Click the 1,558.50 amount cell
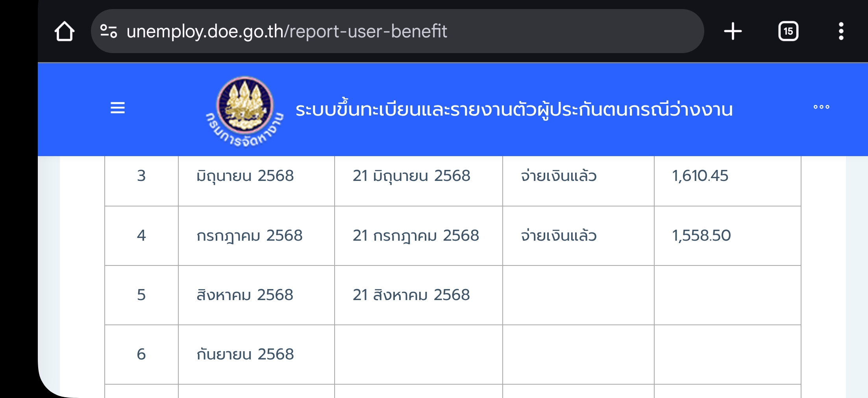This screenshot has width=868, height=398. (727, 236)
